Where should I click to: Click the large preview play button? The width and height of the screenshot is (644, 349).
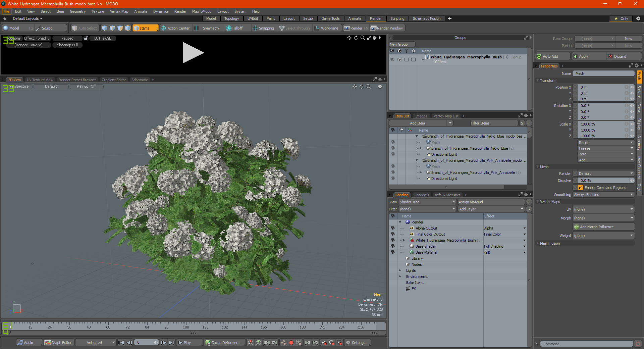click(x=193, y=53)
